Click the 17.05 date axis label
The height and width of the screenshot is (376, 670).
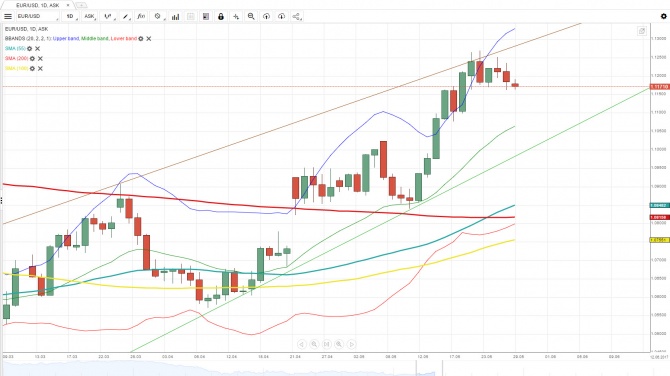(x=455, y=356)
